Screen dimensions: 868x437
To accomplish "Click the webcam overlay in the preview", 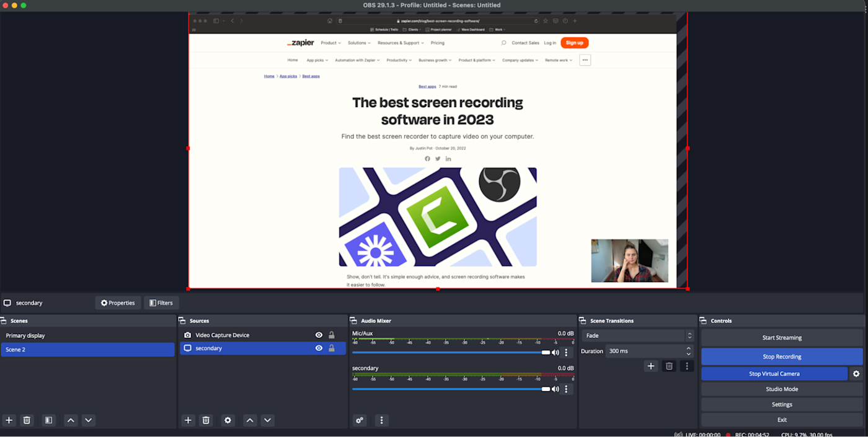I will point(629,261).
